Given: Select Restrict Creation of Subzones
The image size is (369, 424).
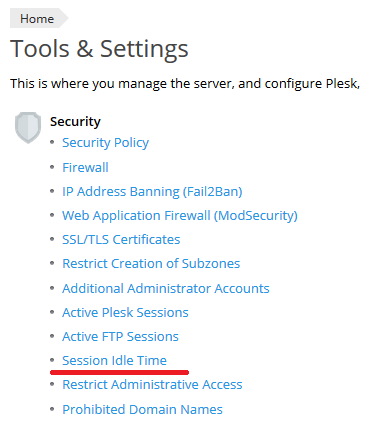Looking at the screenshot, I should 151,263.
